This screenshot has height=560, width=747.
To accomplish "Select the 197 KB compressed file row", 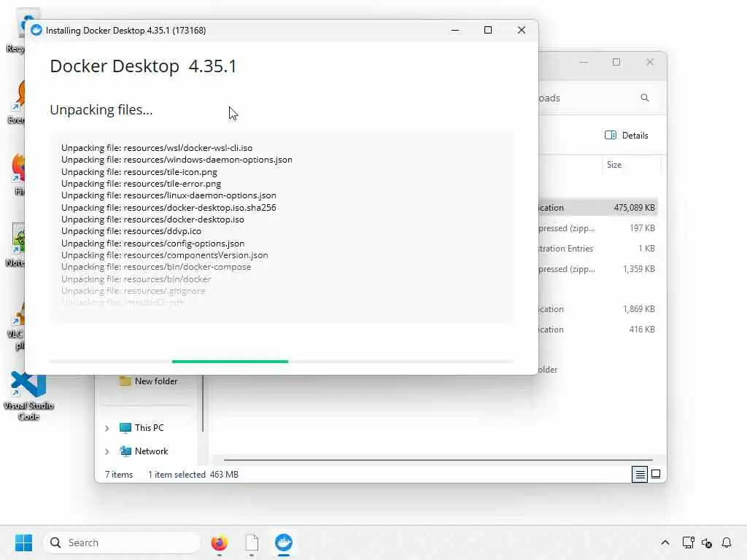I will [x=598, y=228].
